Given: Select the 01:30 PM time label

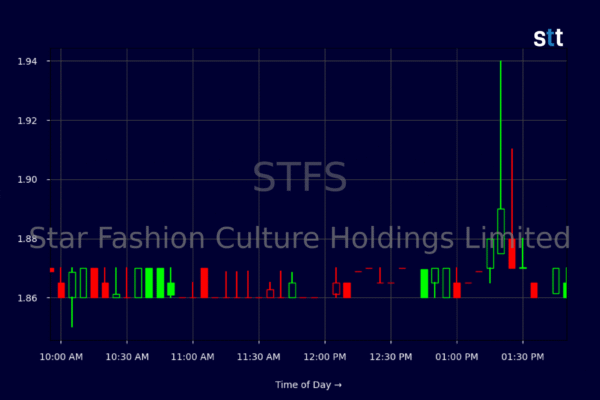Looking at the screenshot, I should 523,357.
